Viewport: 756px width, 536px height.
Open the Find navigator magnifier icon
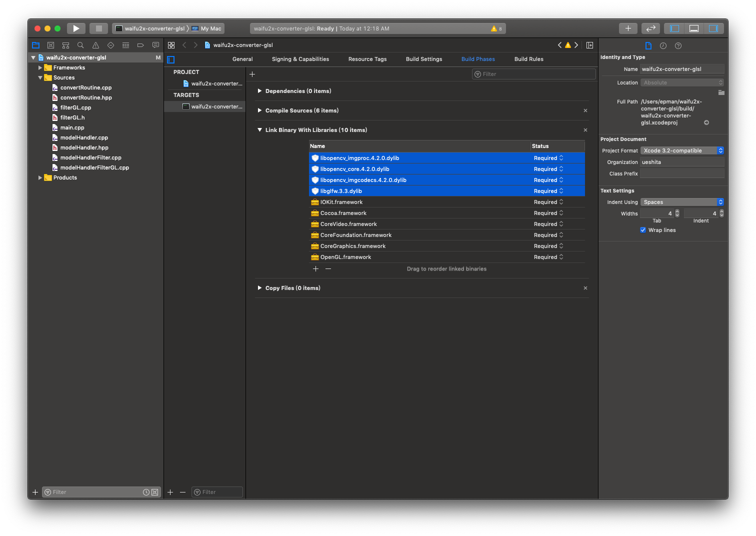click(80, 45)
